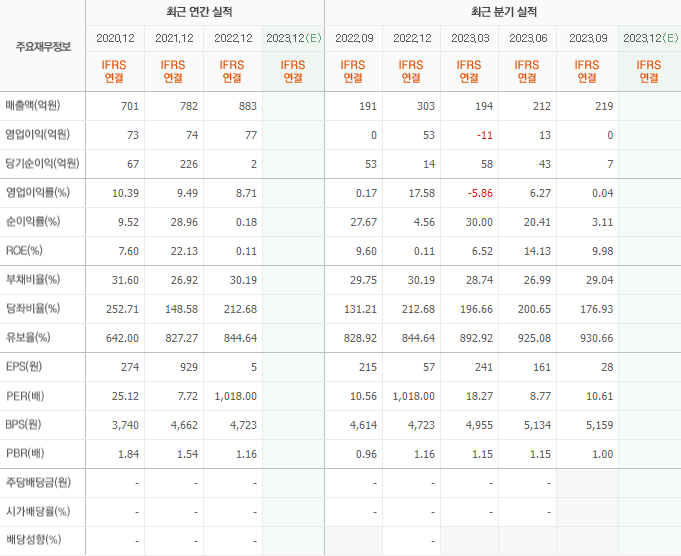The height and width of the screenshot is (556, 681).
Task: Click the 883 sales value
Action: pyautogui.click(x=248, y=106)
